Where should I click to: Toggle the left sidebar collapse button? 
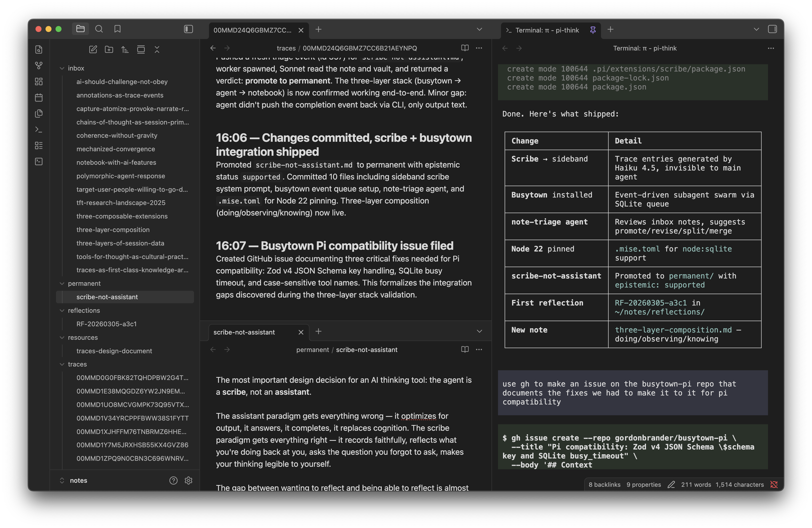click(x=188, y=29)
